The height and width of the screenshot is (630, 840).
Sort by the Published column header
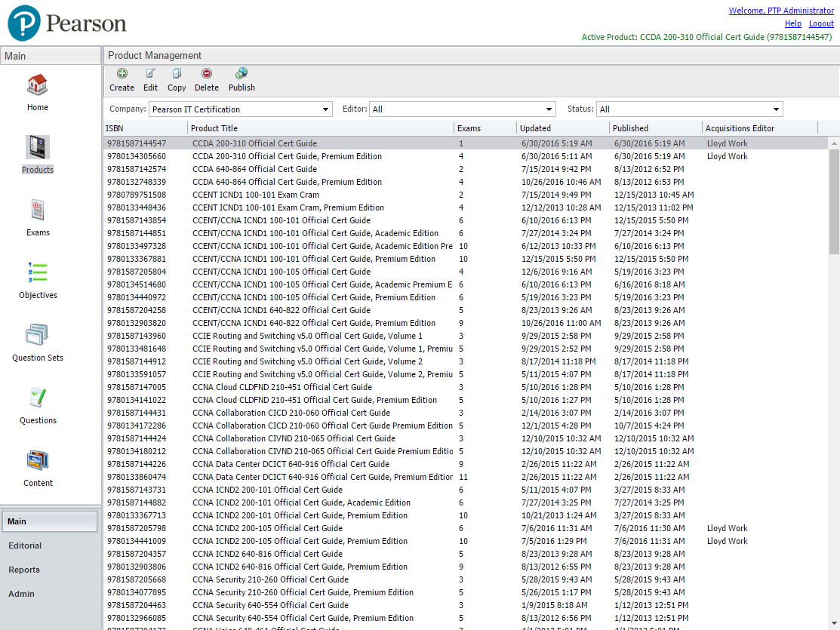click(656, 128)
